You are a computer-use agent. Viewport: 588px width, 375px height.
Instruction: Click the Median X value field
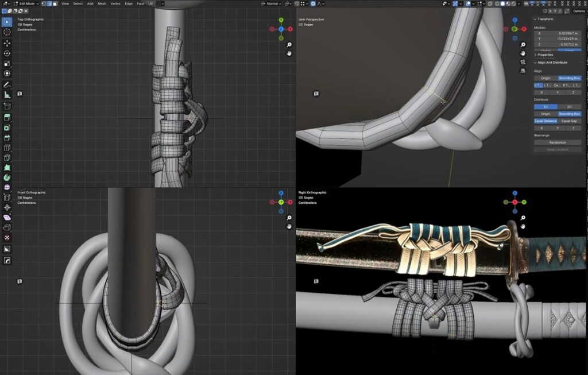click(557, 33)
